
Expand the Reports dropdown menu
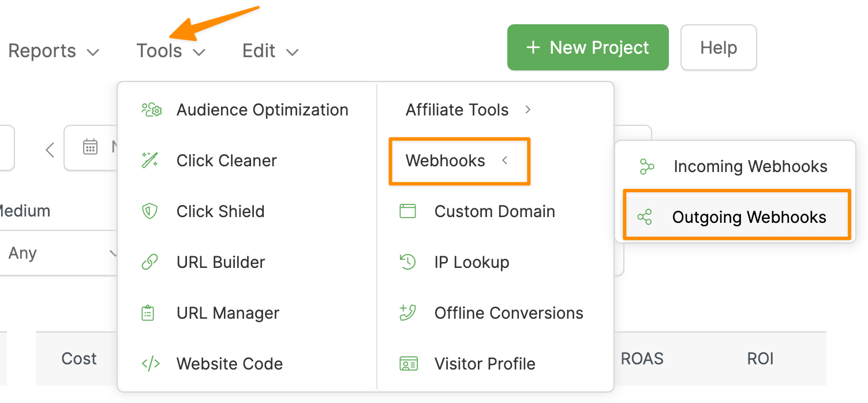(53, 51)
